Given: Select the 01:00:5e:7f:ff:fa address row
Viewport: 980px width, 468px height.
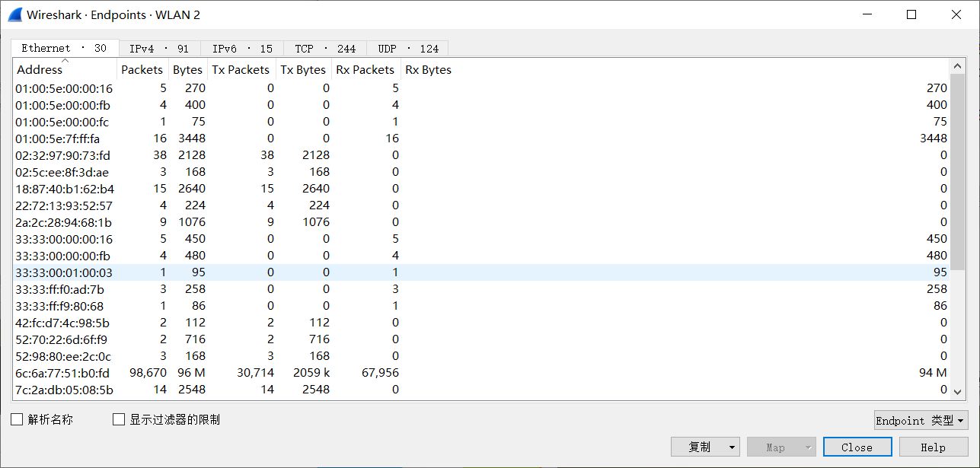Looking at the screenshot, I should point(58,138).
